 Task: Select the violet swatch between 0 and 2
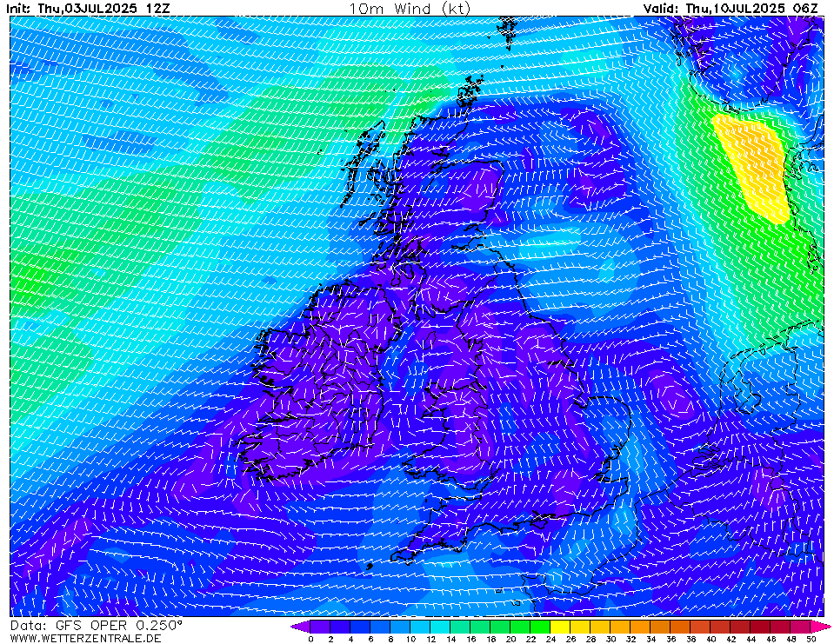point(320,627)
